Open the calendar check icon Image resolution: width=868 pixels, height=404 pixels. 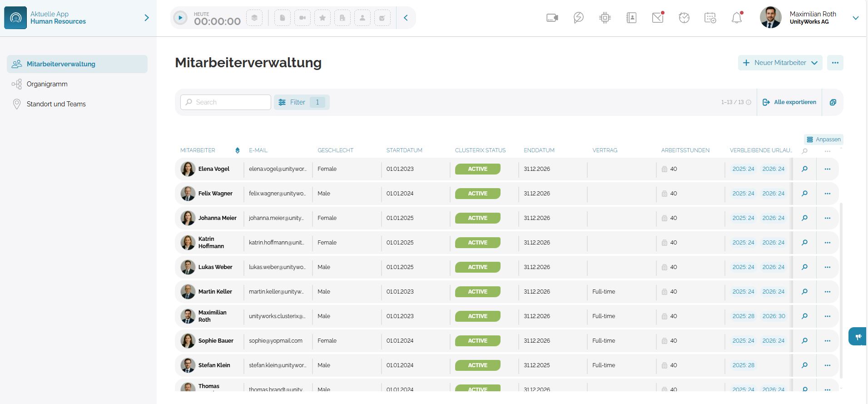[710, 18]
